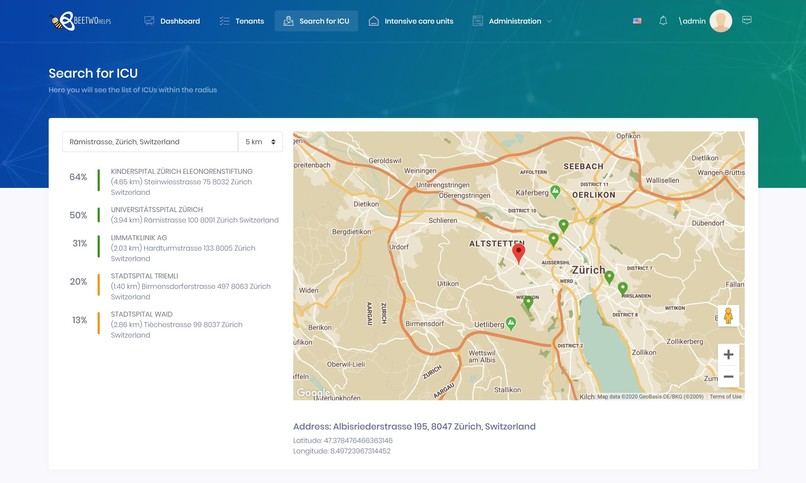Open the 5 km radius dropdown
Image resolution: width=806 pixels, height=483 pixels.
pyautogui.click(x=260, y=142)
